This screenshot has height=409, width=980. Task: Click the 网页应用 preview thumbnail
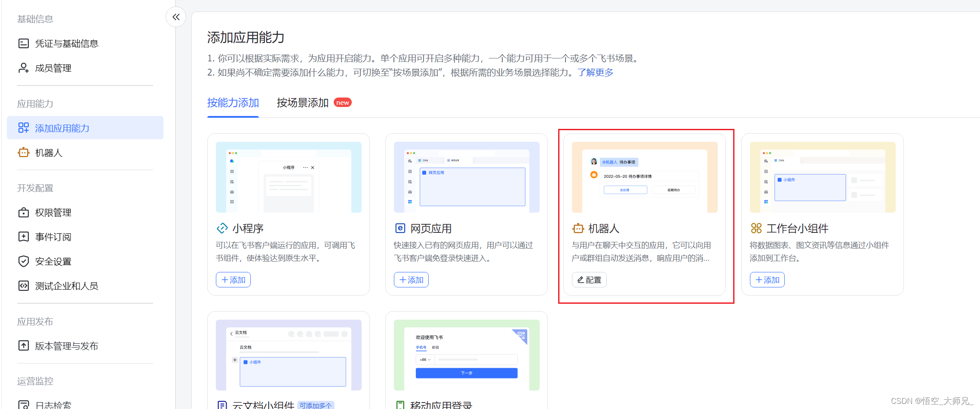(x=467, y=177)
